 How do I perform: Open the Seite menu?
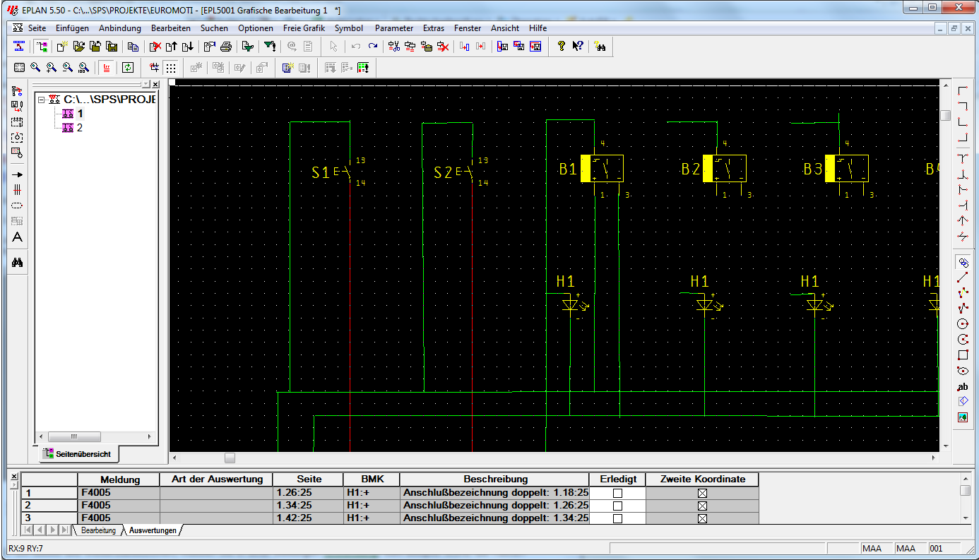click(x=37, y=28)
